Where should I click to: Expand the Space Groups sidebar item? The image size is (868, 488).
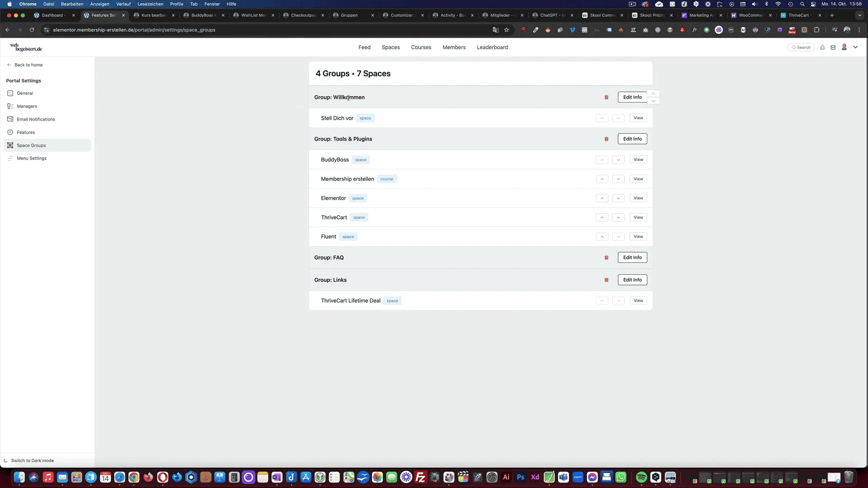pyautogui.click(x=31, y=145)
